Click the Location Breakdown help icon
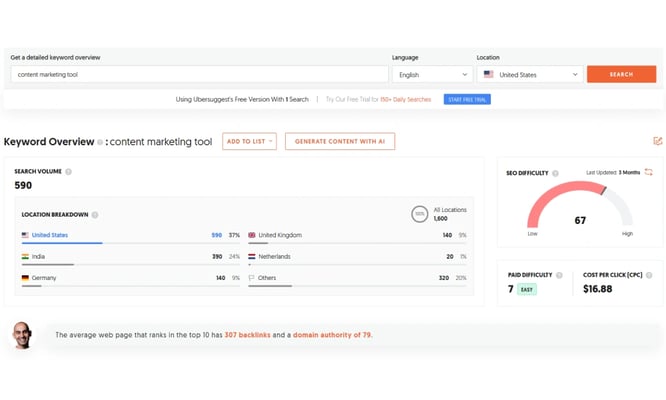Screen dimensions: 666x400 coord(95,215)
